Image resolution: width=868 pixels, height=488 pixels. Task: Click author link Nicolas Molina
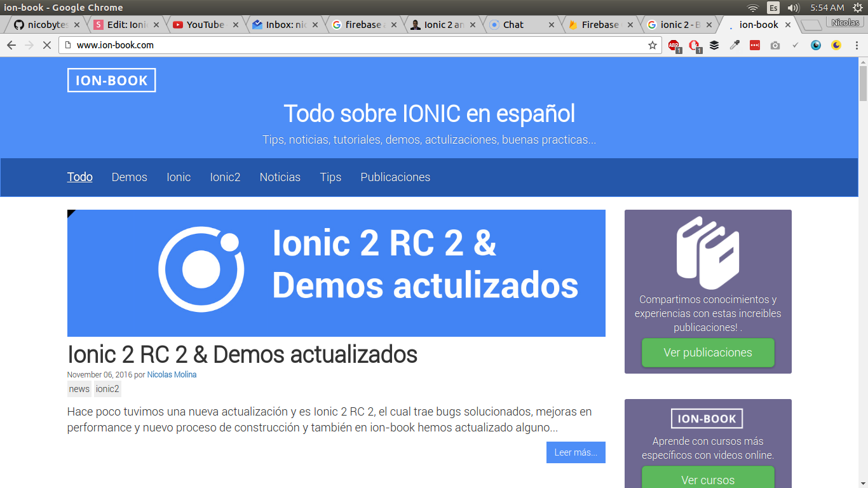172,375
